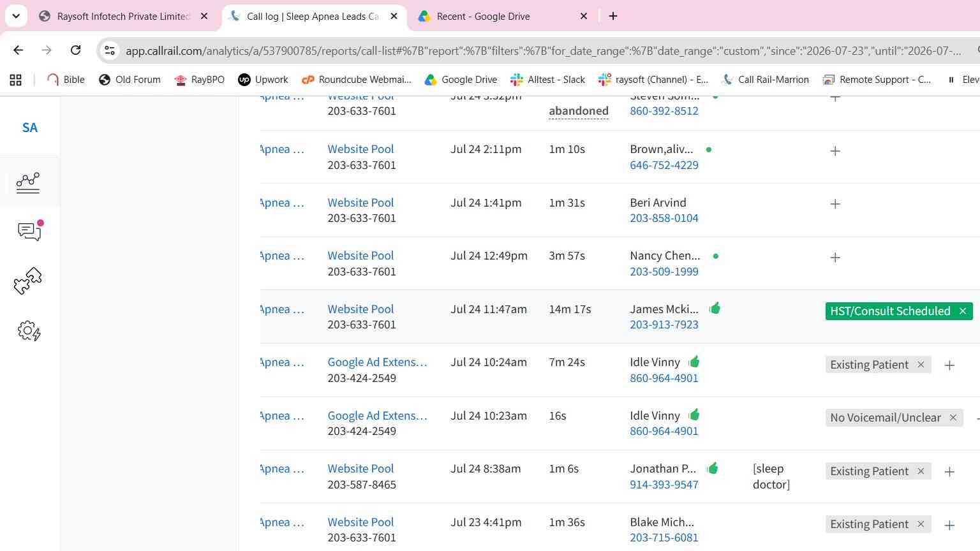Click the browser address bar URL
Image resolution: width=980 pixels, height=551 pixels.
coord(542,51)
